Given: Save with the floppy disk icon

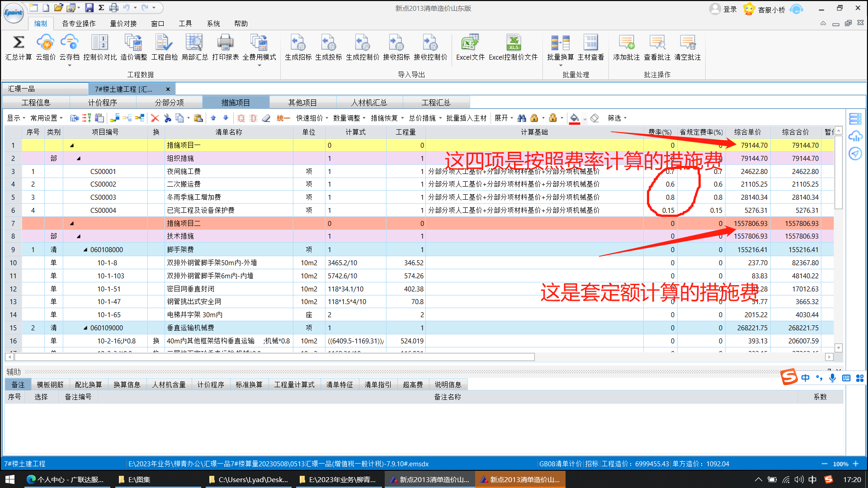Looking at the screenshot, I should pos(89,8).
